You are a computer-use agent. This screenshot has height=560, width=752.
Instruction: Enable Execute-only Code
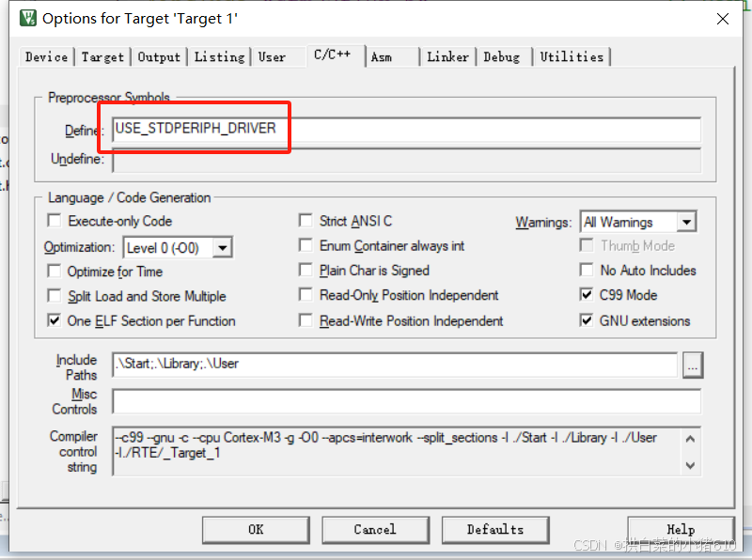[x=54, y=220]
